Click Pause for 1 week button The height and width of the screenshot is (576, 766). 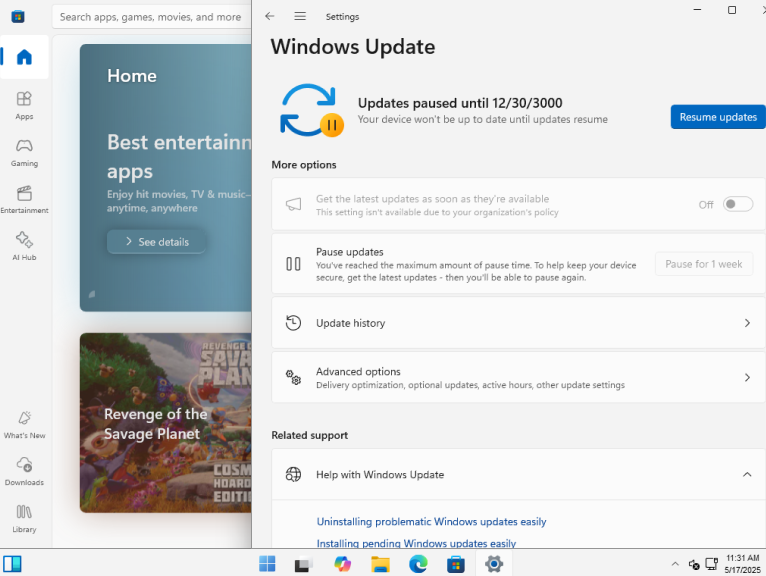point(703,264)
